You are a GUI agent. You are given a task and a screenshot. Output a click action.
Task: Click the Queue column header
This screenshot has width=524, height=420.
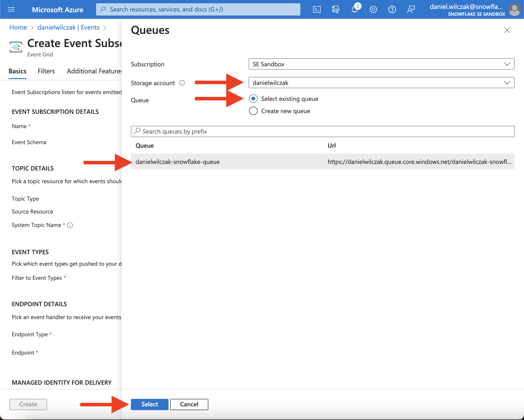(x=145, y=146)
